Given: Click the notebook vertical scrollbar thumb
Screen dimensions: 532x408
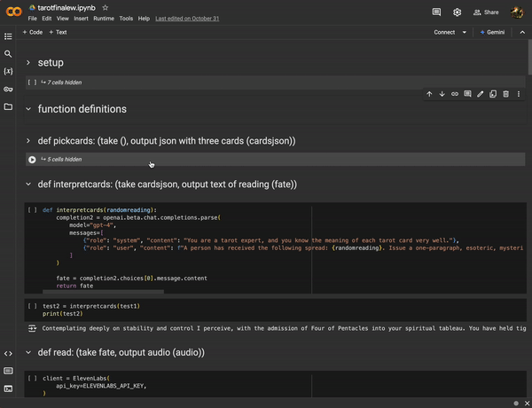Looking at the screenshot, I should [x=529, y=58].
